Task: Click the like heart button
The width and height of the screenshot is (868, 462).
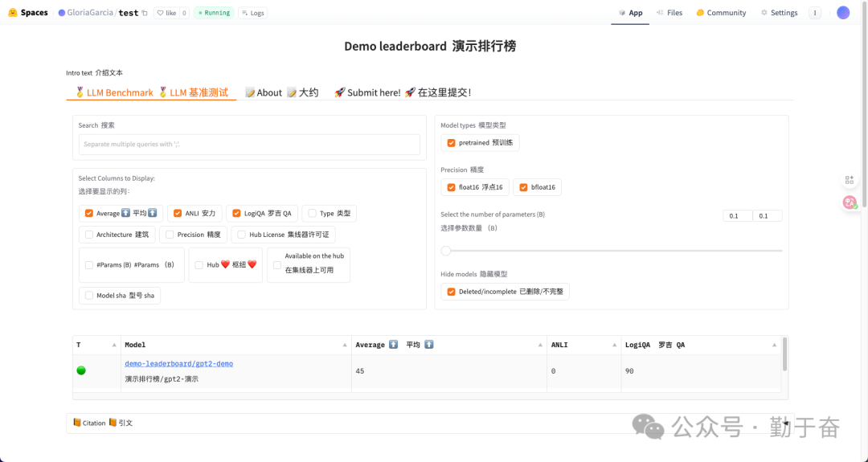Action: (166, 13)
